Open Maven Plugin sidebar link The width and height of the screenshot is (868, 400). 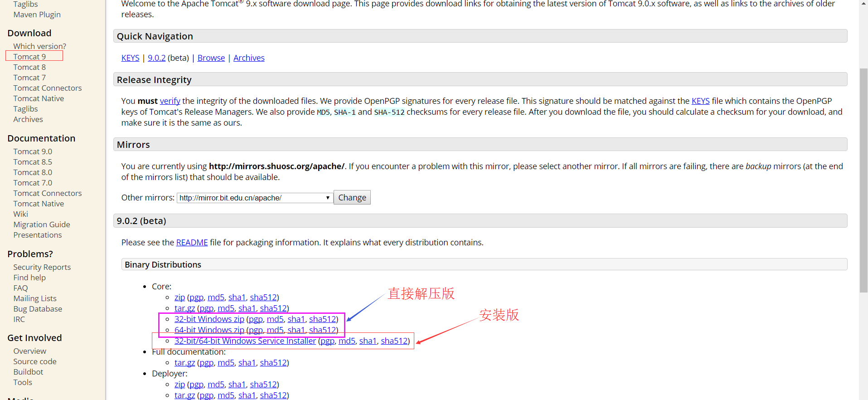point(37,15)
